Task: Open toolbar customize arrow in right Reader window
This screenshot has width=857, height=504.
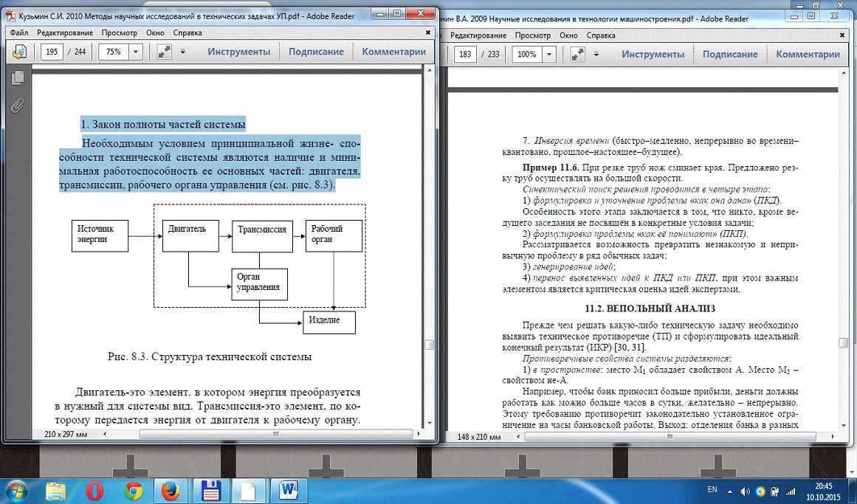Action: click(x=596, y=54)
